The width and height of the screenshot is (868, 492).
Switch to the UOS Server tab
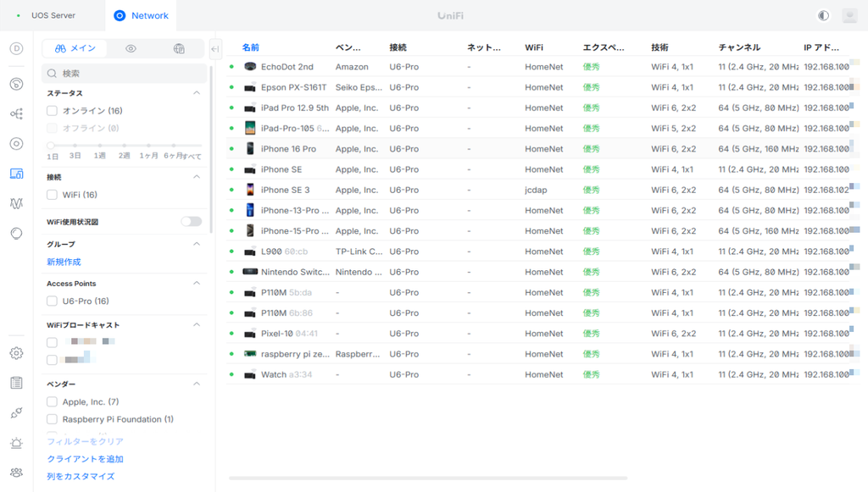click(x=53, y=15)
